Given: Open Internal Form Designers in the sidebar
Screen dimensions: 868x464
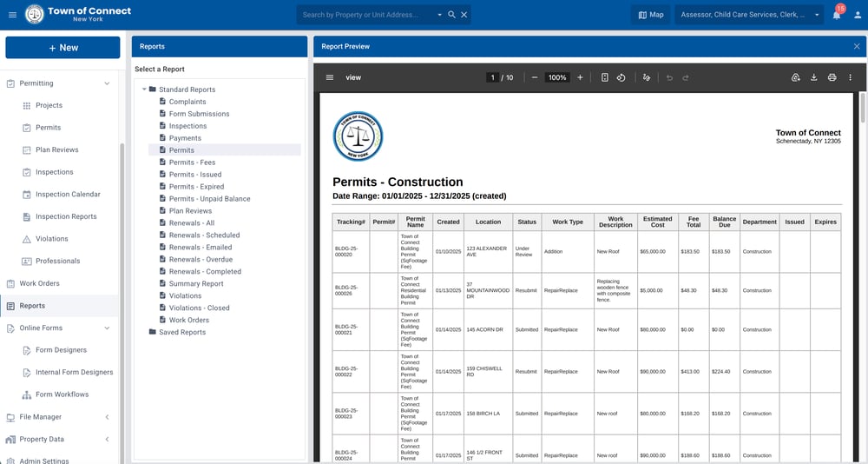Looking at the screenshot, I should 74,373.
